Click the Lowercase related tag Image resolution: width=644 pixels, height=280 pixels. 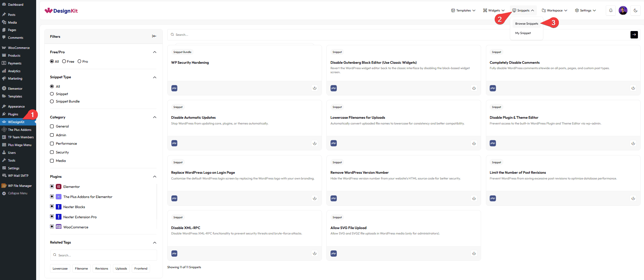click(60, 269)
